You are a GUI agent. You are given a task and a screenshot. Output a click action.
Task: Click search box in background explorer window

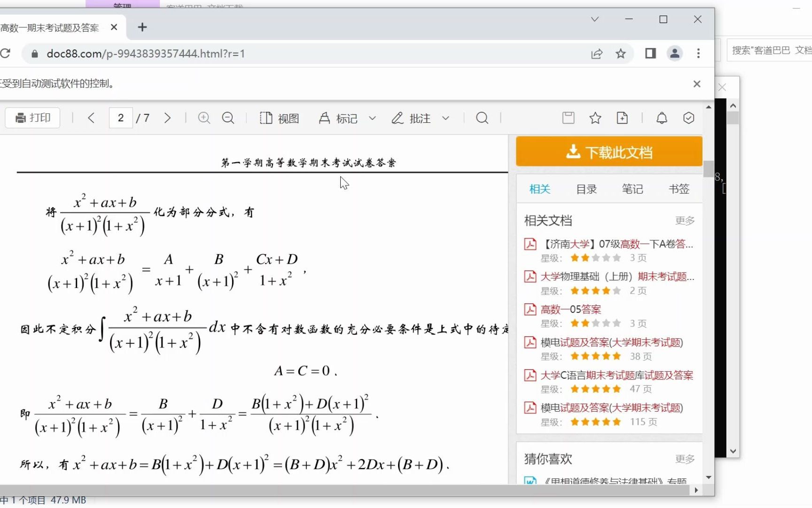[x=770, y=50]
